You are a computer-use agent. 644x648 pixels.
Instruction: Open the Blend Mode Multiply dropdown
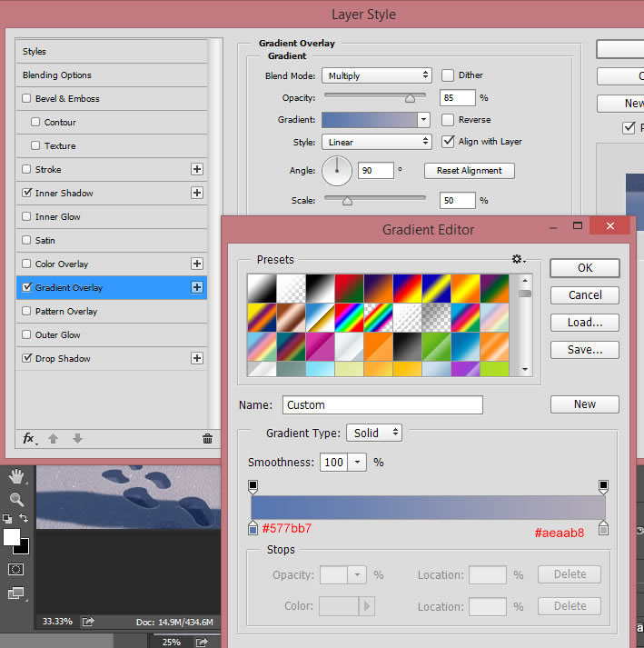(376, 75)
